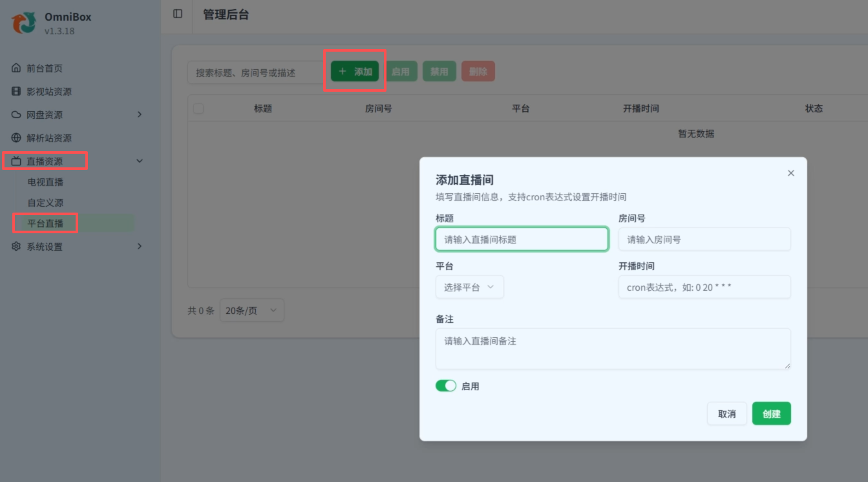The width and height of the screenshot is (868, 482).
Task: Click the 房间号 input field
Action: point(704,239)
